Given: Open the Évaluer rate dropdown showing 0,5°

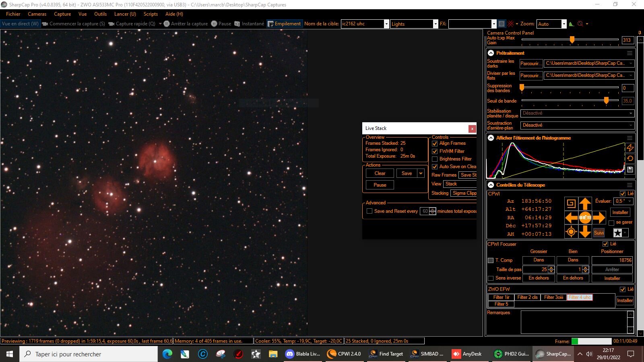Looking at the screenshot, I should pos(623,201).
